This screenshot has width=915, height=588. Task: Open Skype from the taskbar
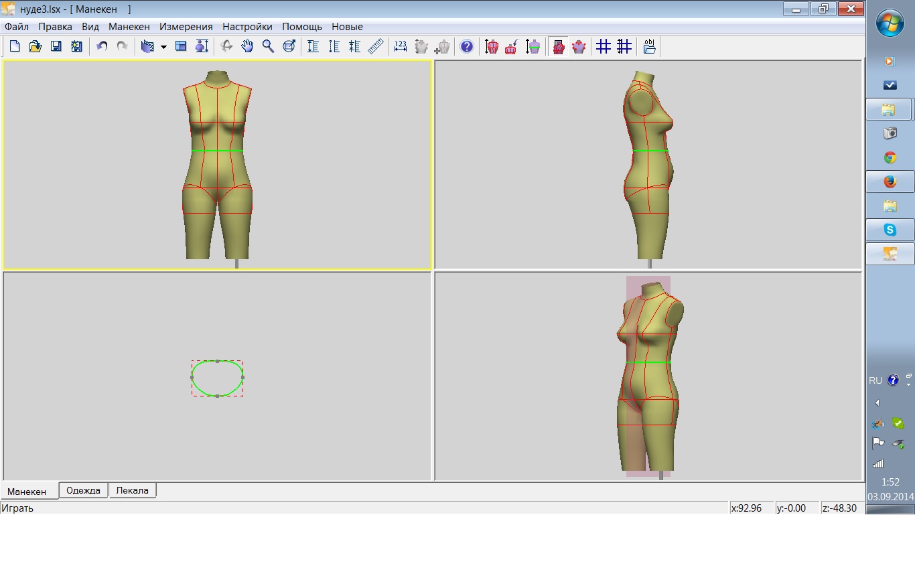point(890,230)
